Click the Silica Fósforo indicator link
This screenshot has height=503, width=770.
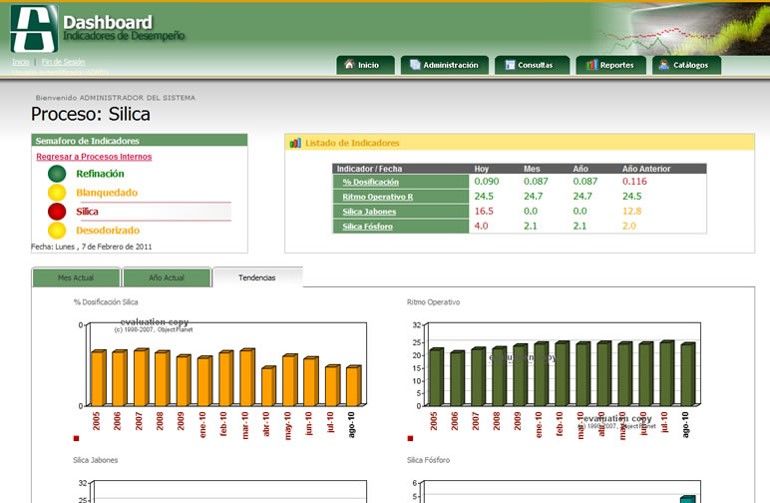pos(368,227)
